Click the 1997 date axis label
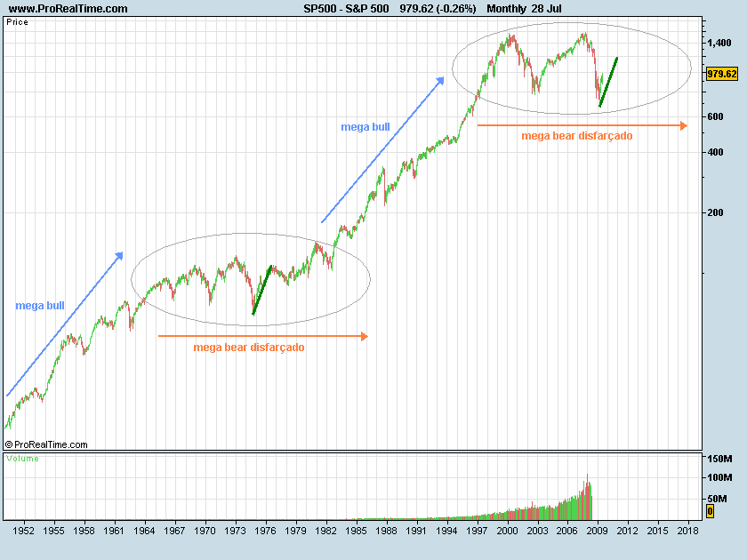747x560 pixels. [477, 531]
